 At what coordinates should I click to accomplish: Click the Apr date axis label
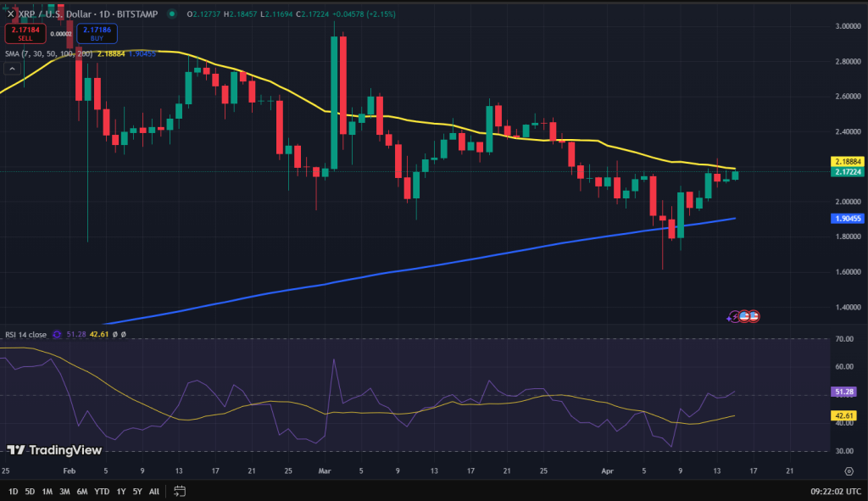coord(607,471)
